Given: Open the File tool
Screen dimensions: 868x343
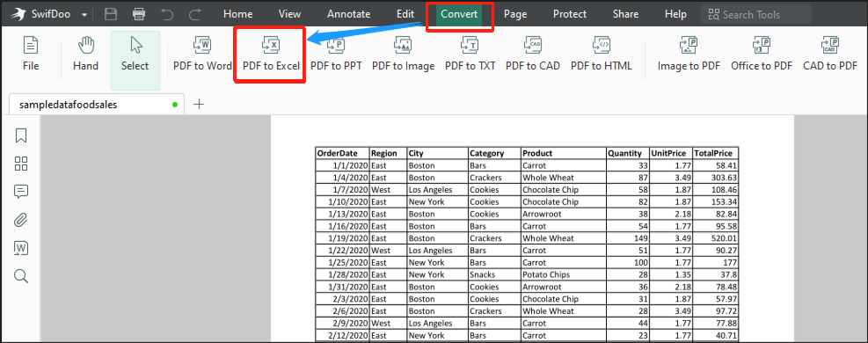Looking at the screenshot, I should tap(31, 54).
